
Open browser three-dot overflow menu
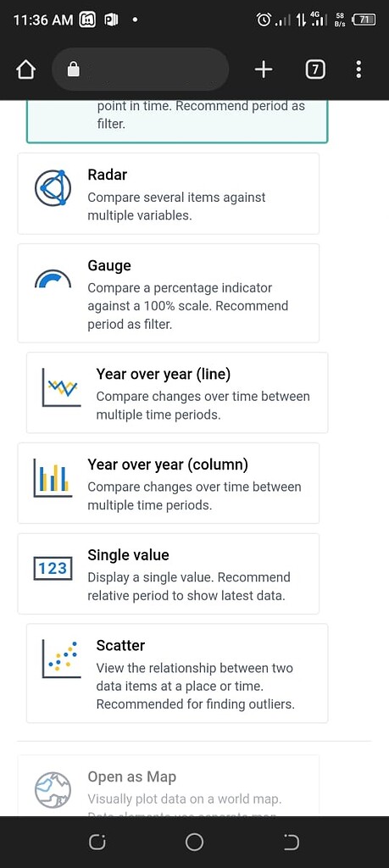(x=358, y=70)
